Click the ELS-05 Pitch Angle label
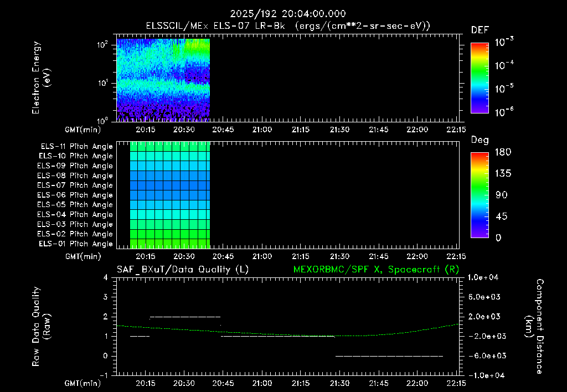 coord(75,205)
